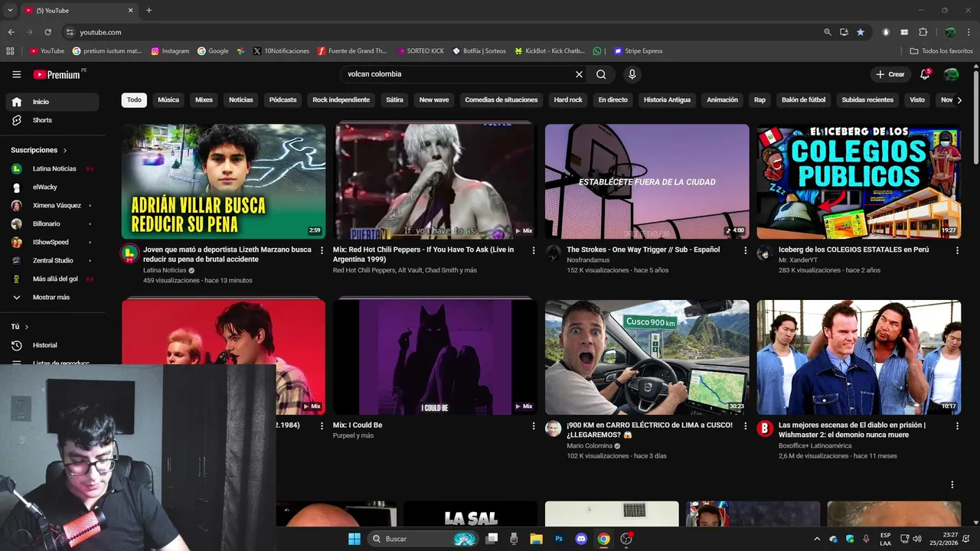Image resolution: width=980 pixels, height=551 pixels.
Task: Open more options for The Strokes video
Action: tap(746, 250)
